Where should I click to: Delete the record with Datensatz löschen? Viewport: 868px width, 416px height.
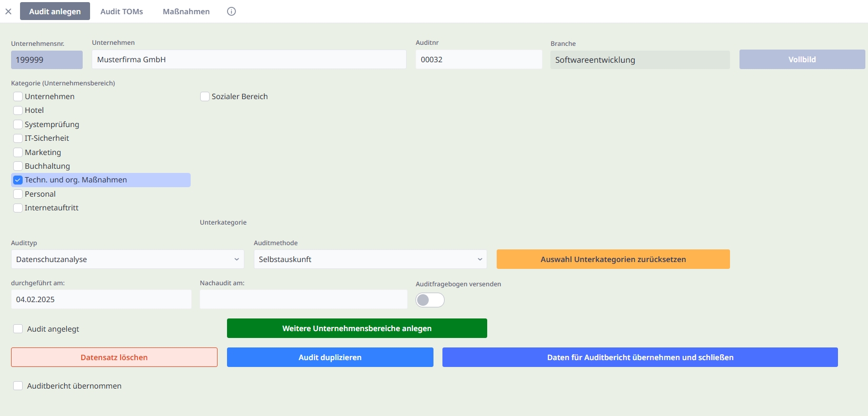click(x=114, y=357)
